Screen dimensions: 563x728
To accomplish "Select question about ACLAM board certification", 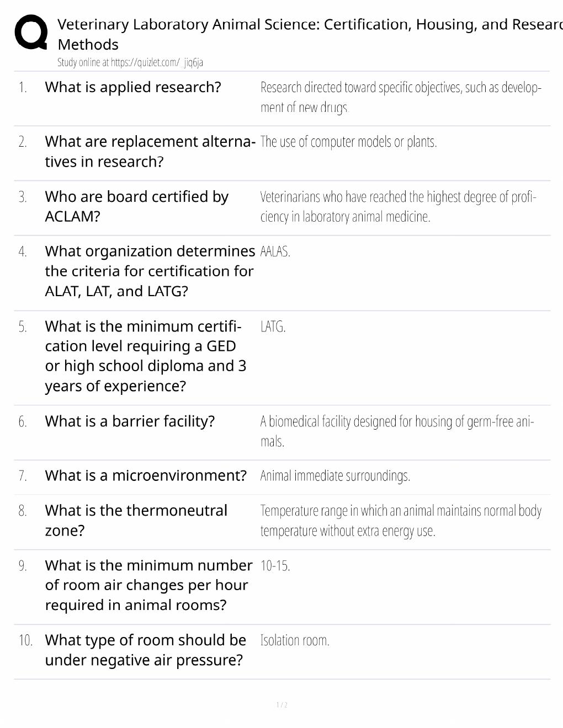I will click(137, 206).
